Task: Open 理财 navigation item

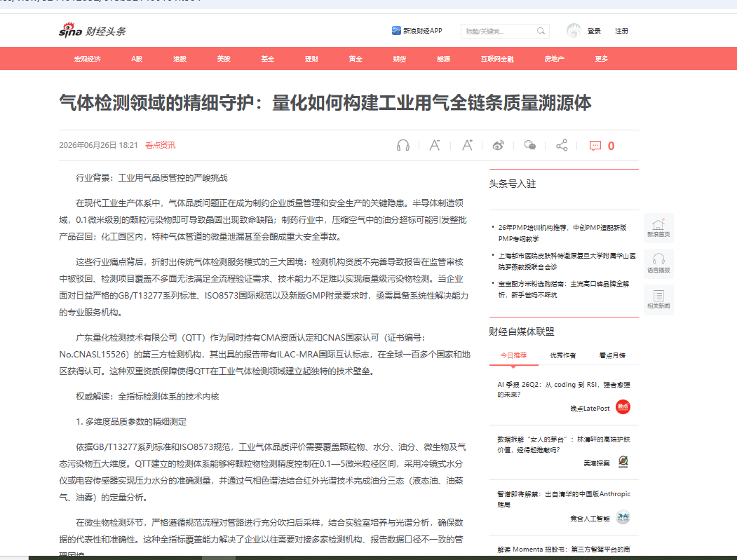Action: [311, 59]
